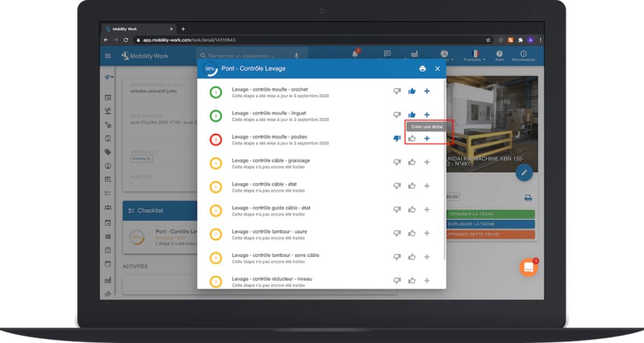Click plus icon on 'contrôle réducteur - niveau'
Screen dimensions: 644x343
point(427,281)
